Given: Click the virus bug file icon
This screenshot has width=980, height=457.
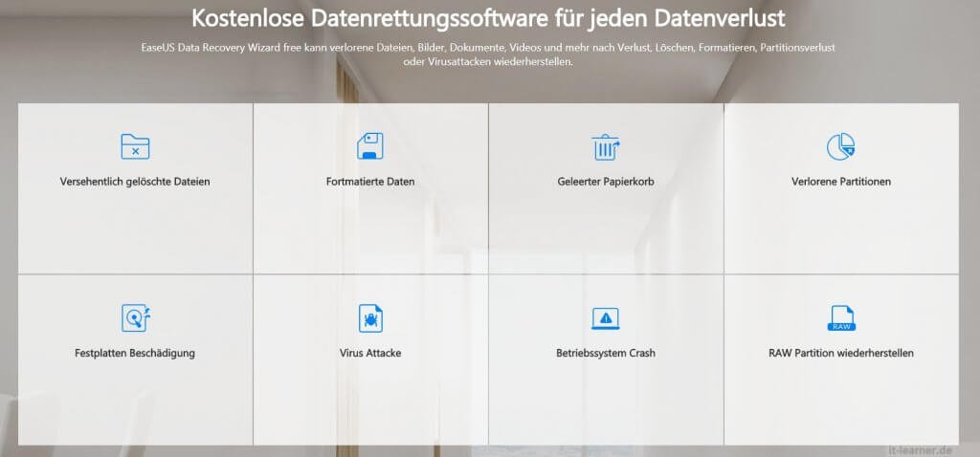Looking at the screenshot, I should 370,318.
